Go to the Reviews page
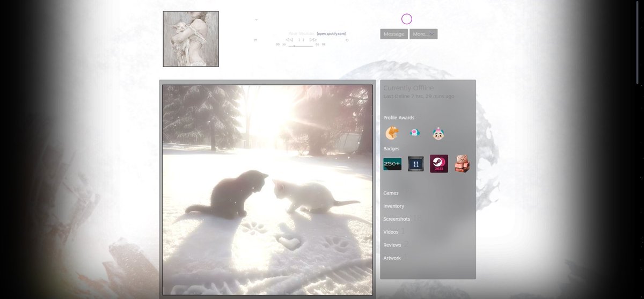The height and width of the screenshot is (299, 644). click(392, 245)
